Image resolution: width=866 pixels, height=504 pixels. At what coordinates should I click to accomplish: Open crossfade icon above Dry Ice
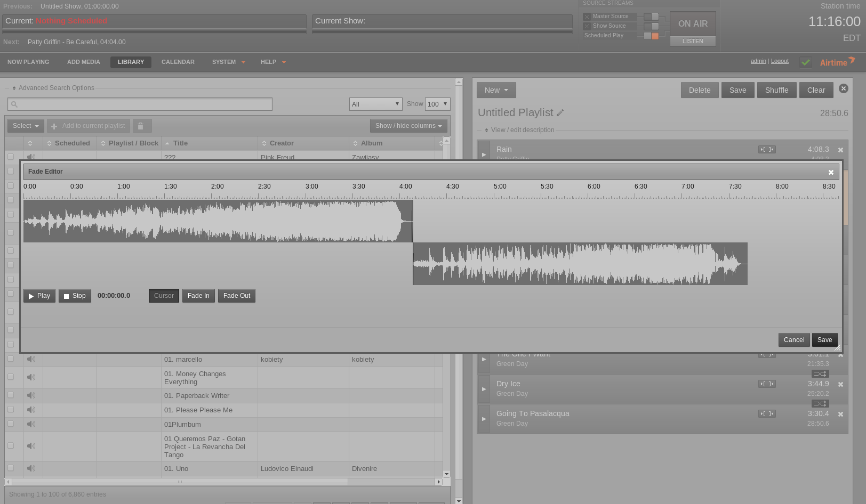pos(820,374)
